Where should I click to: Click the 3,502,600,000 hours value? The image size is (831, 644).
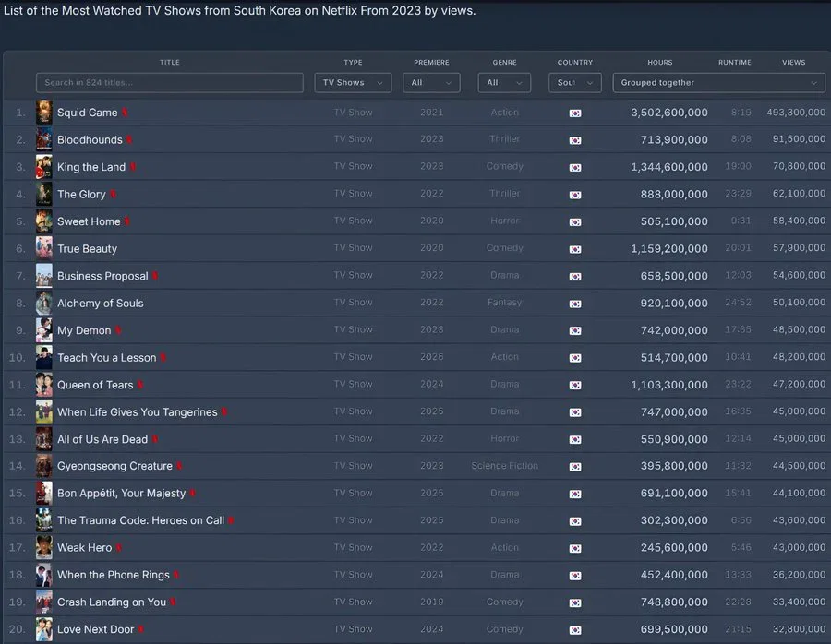pos(668,113)
